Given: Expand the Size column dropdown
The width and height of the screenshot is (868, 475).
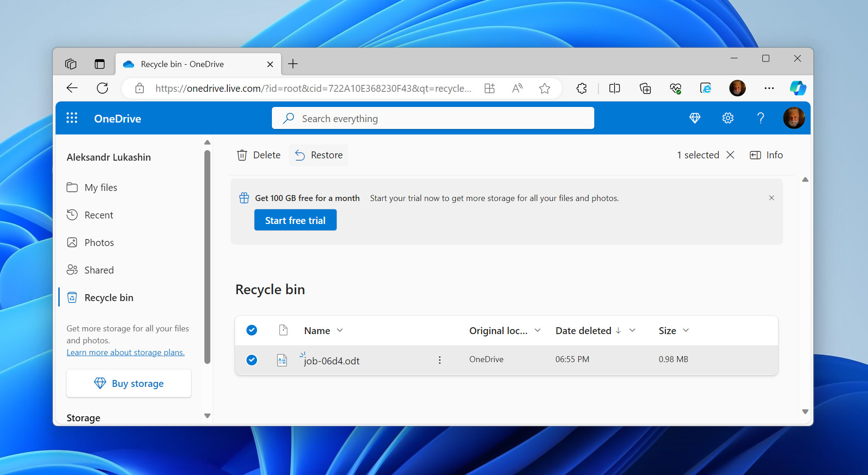Looking at the screenshot, I should tap(686, 330).
